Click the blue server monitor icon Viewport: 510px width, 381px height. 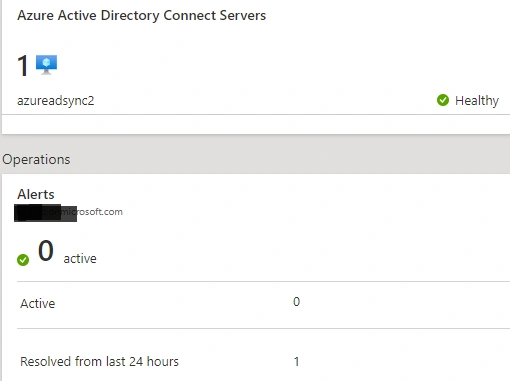[x=46, y=65]
